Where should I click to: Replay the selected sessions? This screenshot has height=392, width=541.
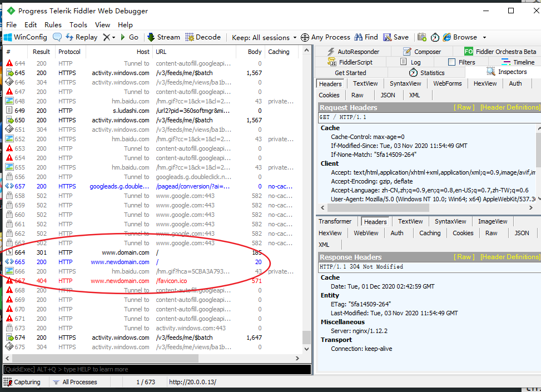[81, 37]
